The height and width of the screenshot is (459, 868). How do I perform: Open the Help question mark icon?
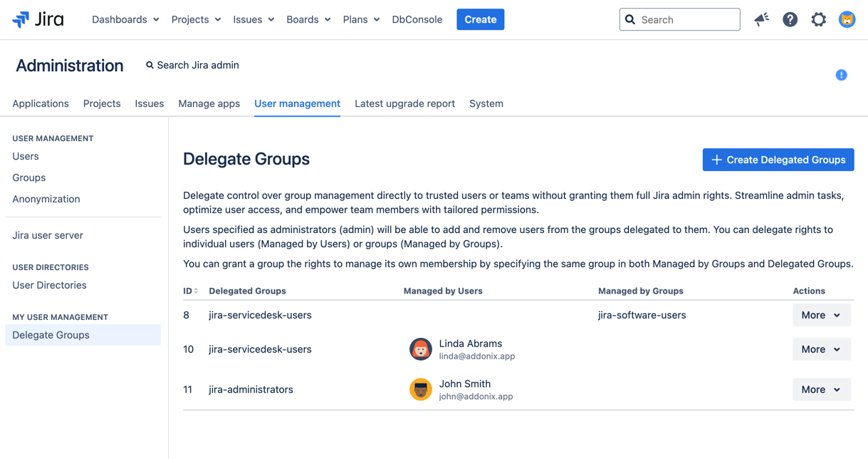(790, 19)
